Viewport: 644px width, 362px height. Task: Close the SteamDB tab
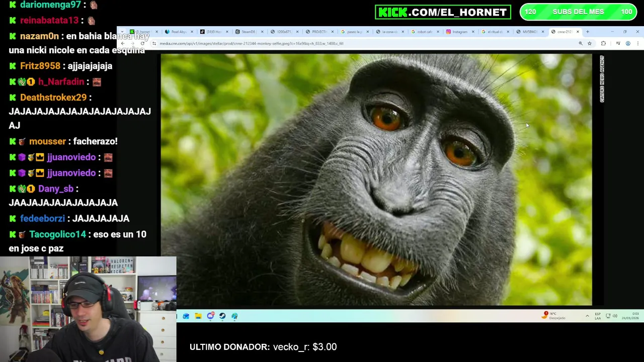(x=262, y=32)
